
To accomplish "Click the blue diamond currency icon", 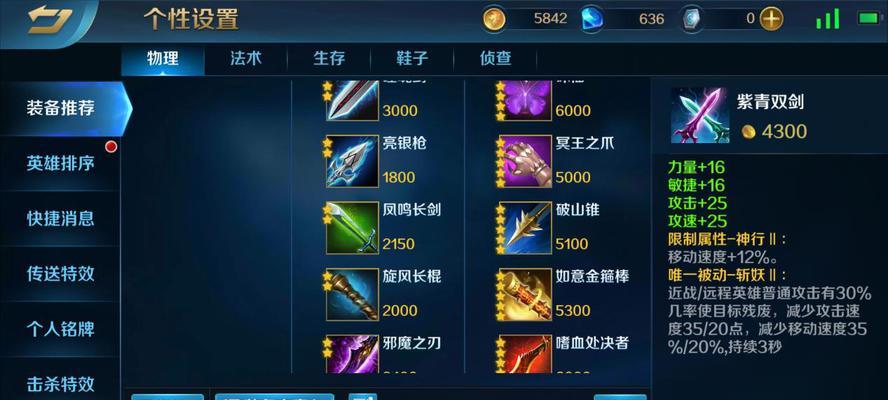I will tap(592, 19).
